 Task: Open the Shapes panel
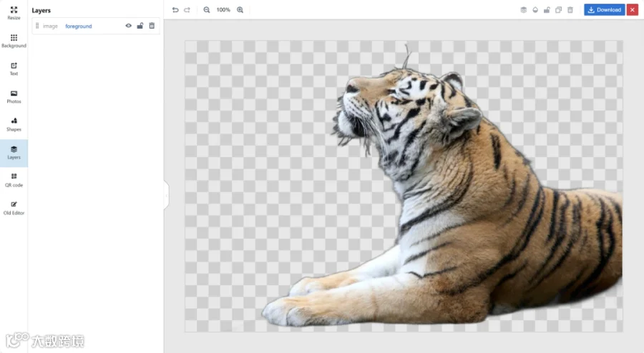(x=14, y=124)
